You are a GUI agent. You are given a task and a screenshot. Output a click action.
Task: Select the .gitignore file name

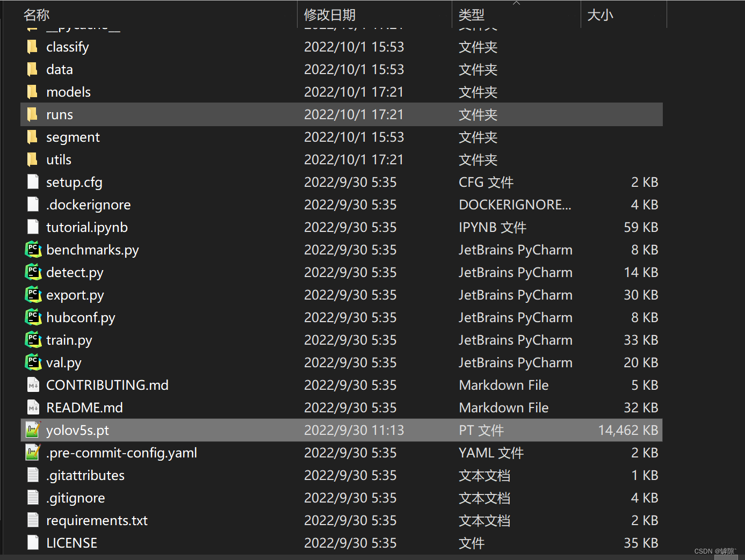pos(76,498)
